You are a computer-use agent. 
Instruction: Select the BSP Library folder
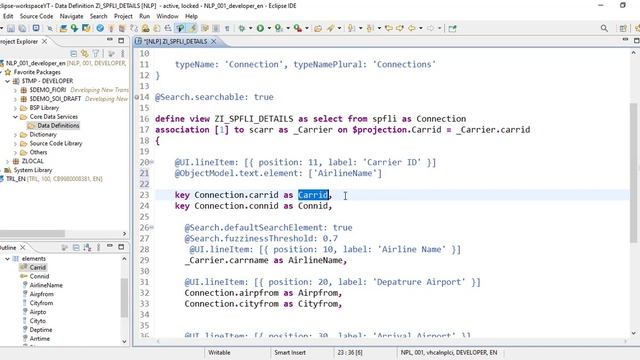click(x=44, y=108)
